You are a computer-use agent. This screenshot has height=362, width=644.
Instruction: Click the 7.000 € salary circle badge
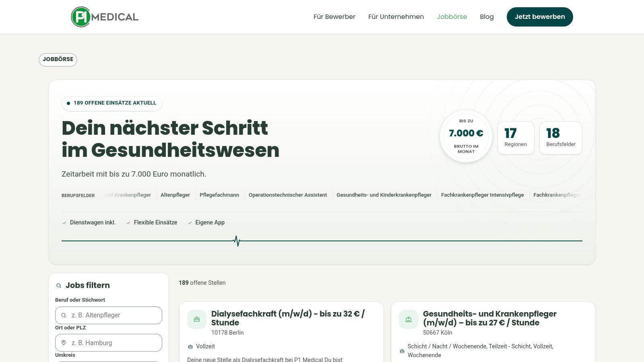pos(466,136)
